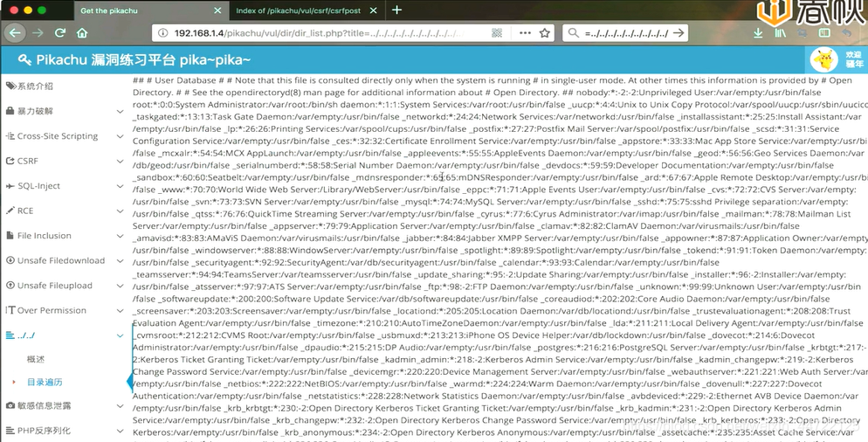The height and width of the screenshot is (442, 868).
Task: Switch to 'Index of /pikachu/vul/csrf/csrfpost' tab
Action: [300, 10]
